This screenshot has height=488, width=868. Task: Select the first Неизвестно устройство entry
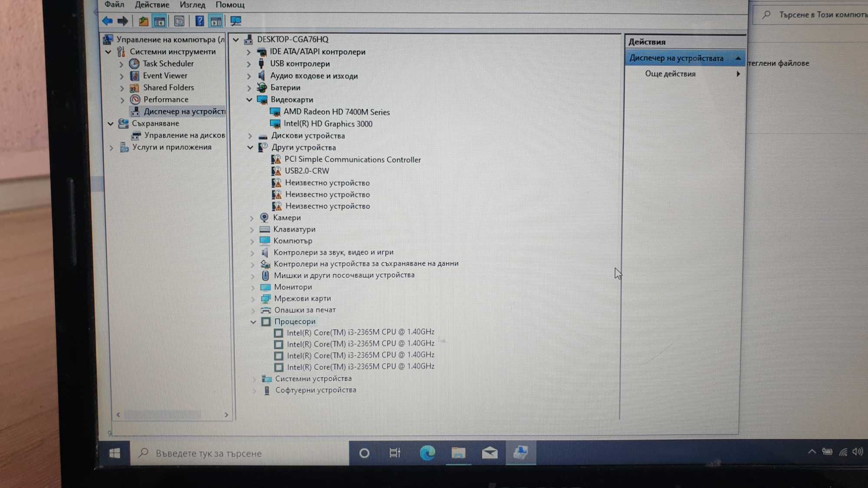pyautogui.click(x=327, y=183)
